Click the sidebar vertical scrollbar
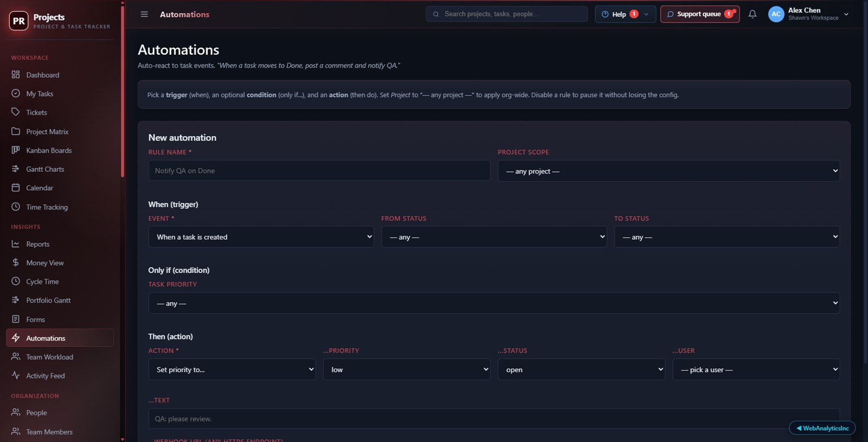This screenshot has width=868, height=442. tap(123, 91)
